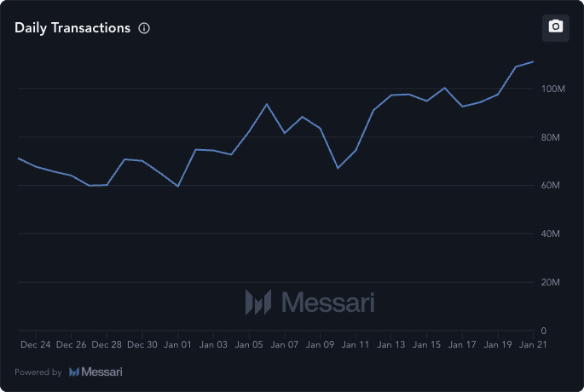Screen dimensions: 584x392
Task: Click the Jan 01 date label
Action: pos(178,345)
